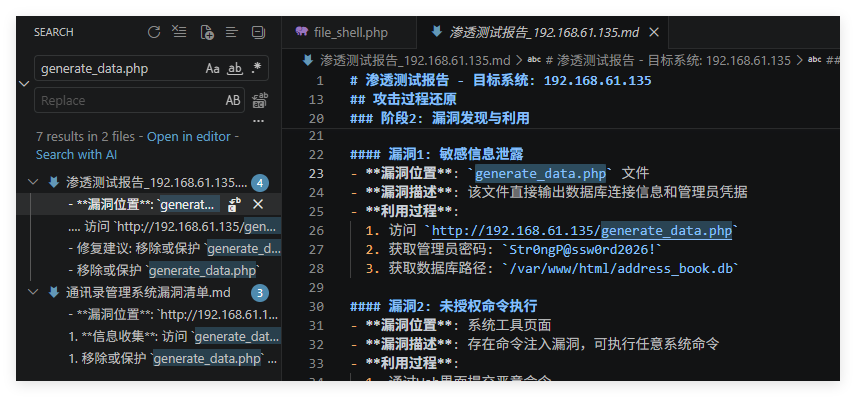
Task: Open new search editor icon
Action: click(207, 32)
